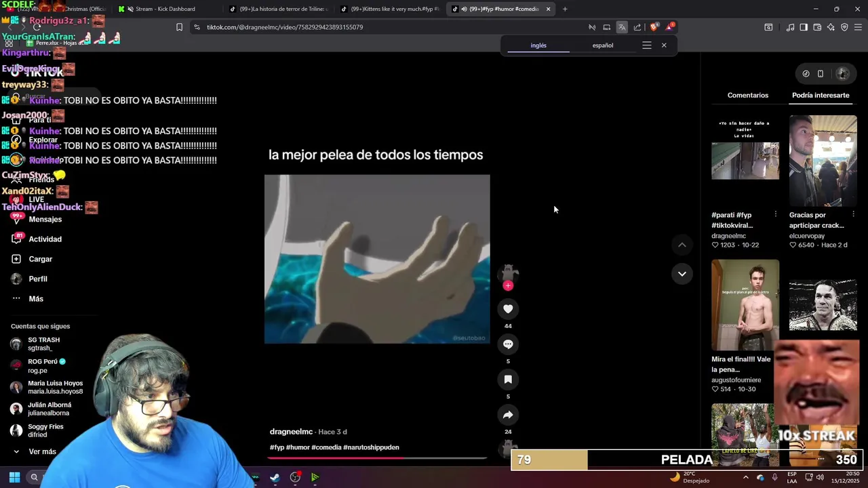Open Mensajes in the TikTok sidebar

[x=45, y=220]
